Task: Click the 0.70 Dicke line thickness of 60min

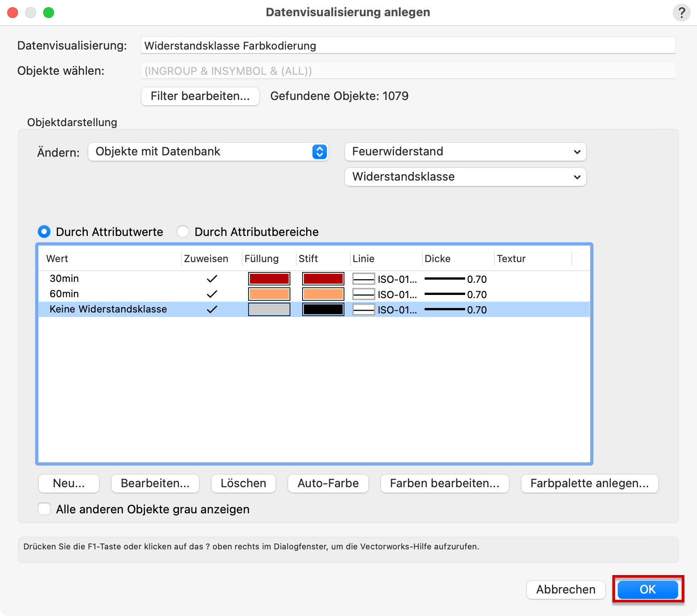Action: 456,294
